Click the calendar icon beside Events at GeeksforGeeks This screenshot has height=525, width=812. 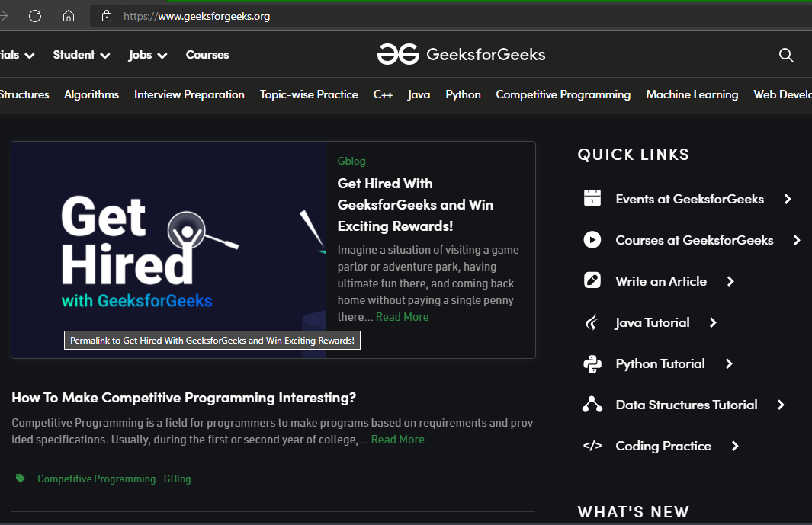pos(592,198)
